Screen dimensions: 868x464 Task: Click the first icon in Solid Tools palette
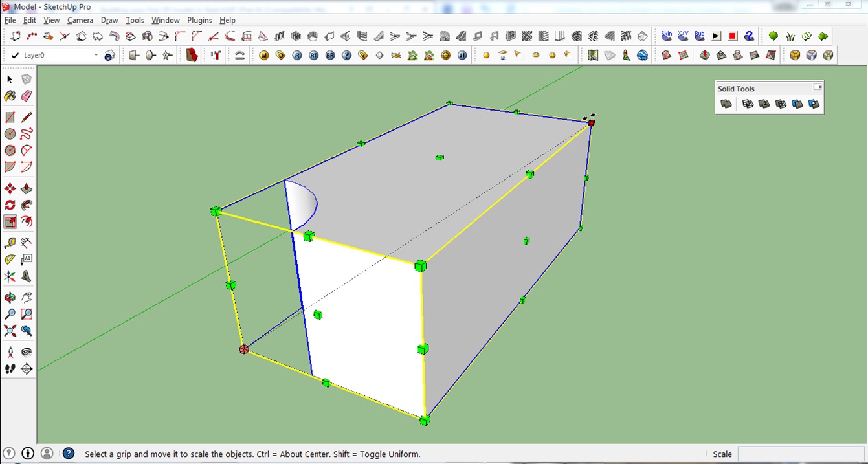pyautogui.click(x=726, y=104)
